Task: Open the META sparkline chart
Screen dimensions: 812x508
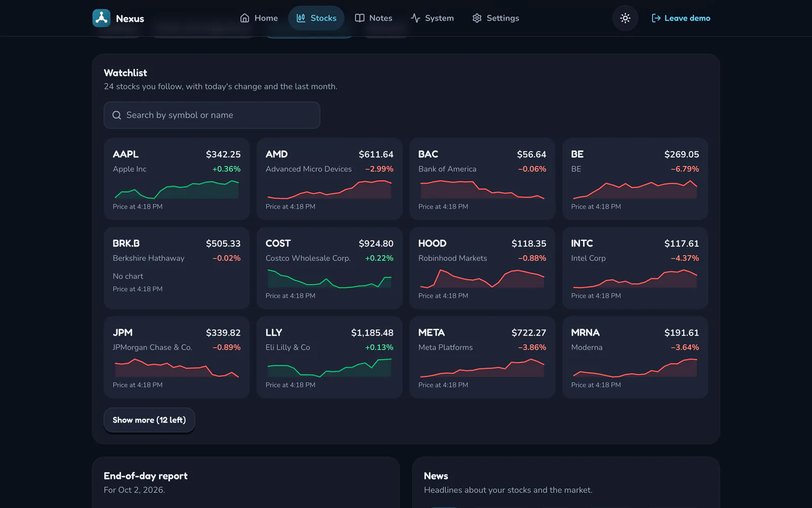Action: 482,367
